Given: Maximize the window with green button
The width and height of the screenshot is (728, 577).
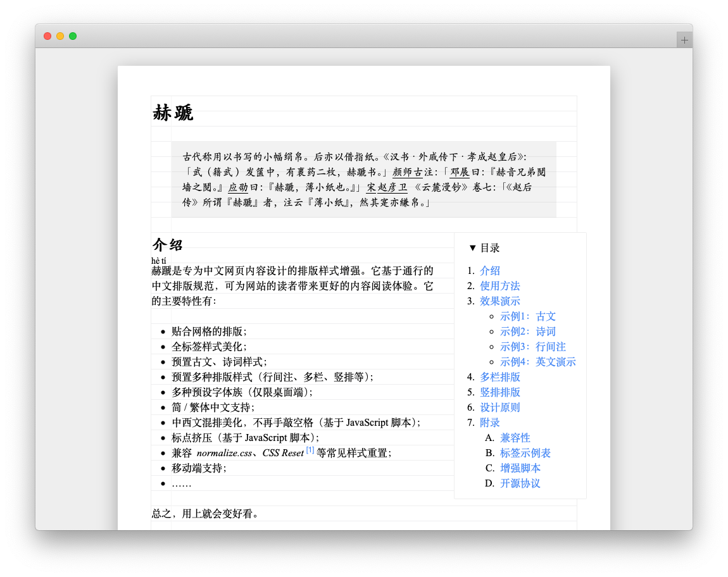Looking at the screenshot, I should point(73,36).
